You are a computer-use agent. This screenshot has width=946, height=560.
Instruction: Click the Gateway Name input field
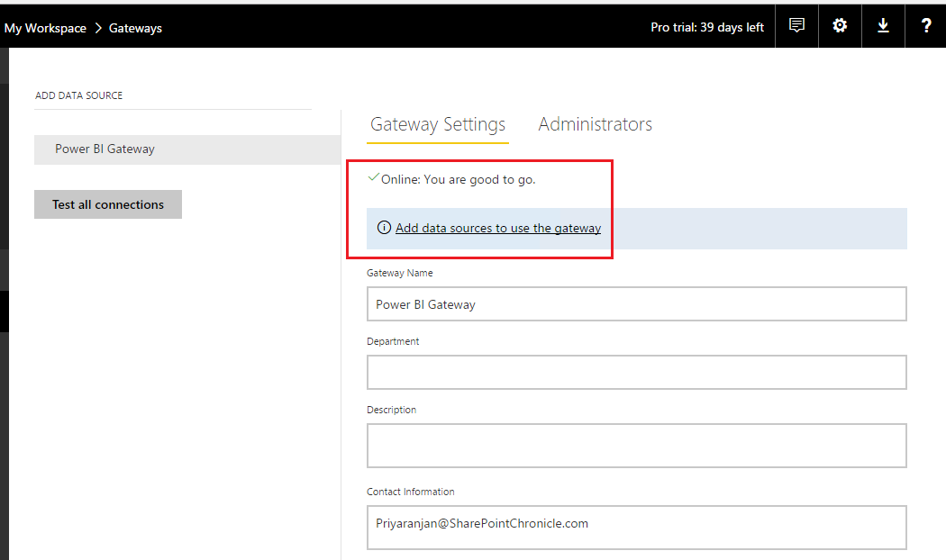pos(636,304)
